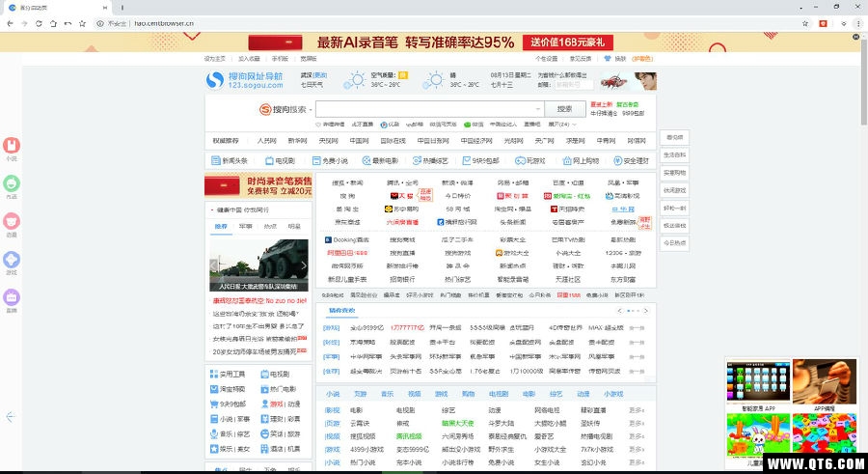868x474 pixels.
Task: Open 免费小说 in the icon shortcut row
Action: pyautogui.click(x=330, y=161)
